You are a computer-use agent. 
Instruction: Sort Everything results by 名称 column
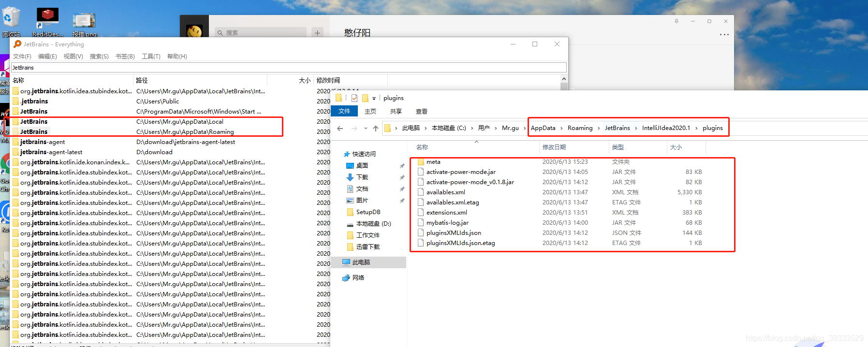(x=72, y=80)
